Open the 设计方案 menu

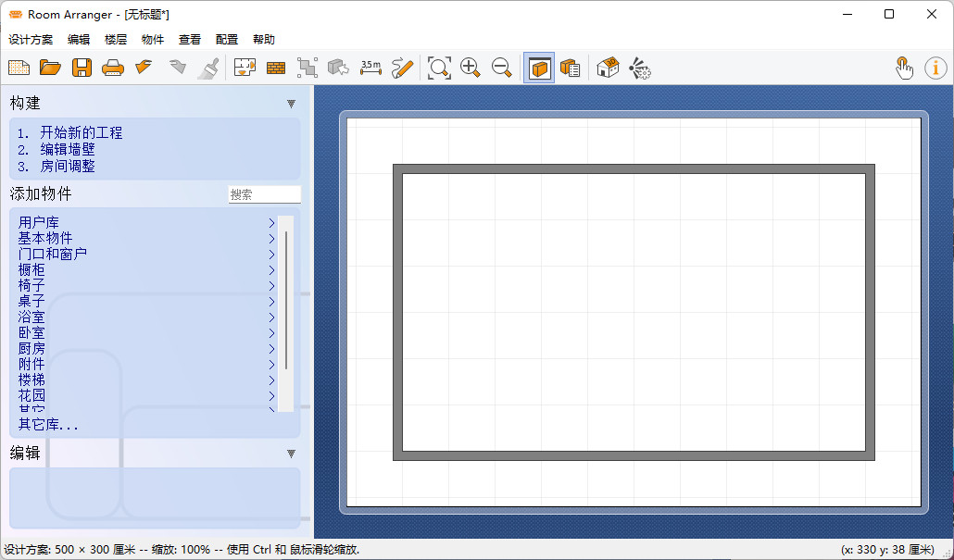[31, 40]
